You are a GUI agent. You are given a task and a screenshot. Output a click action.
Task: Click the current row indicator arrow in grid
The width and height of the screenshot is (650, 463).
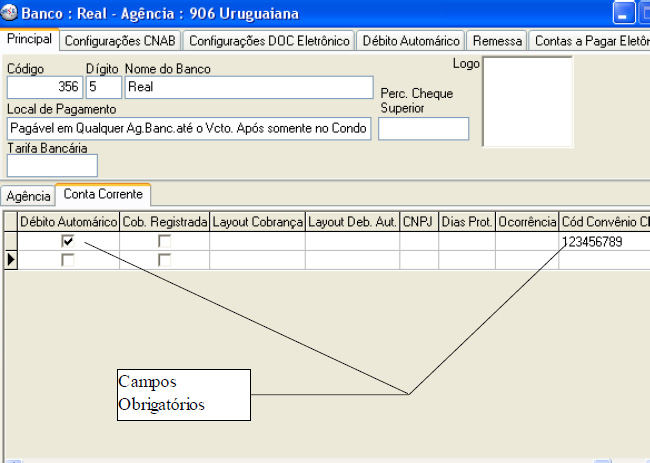[x=11, y=259]
